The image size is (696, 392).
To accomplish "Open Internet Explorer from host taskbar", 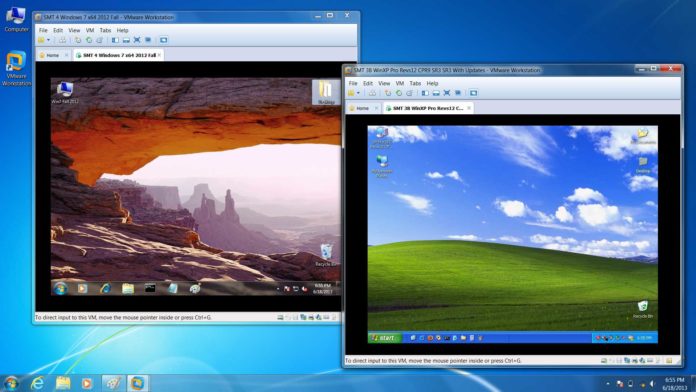I will tap(37, 383).
